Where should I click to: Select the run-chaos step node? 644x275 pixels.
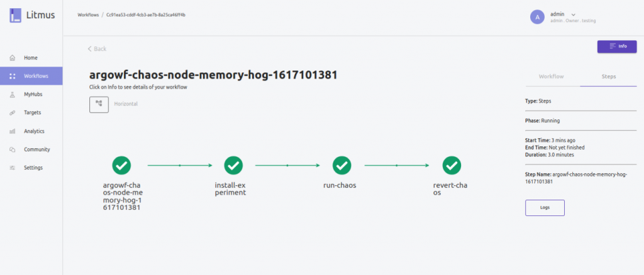[341, 165]
